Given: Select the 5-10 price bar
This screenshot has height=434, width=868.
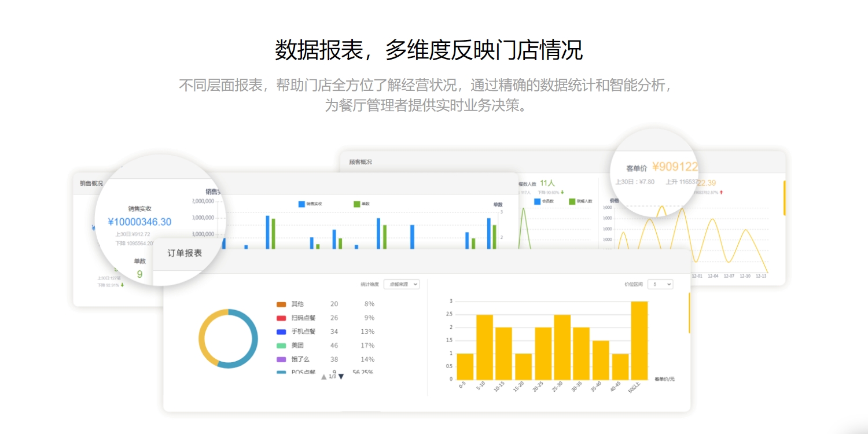Looking at the screenshot, I should click(484, 347).
